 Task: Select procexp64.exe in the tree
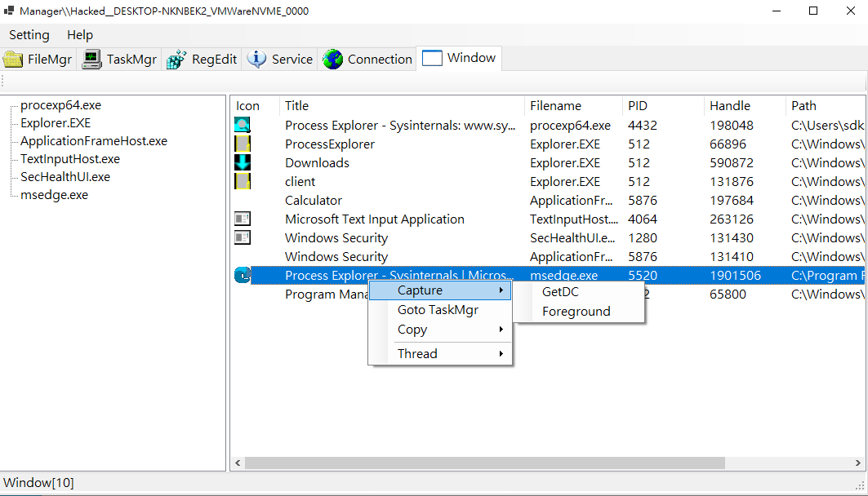tap(61, 105)
